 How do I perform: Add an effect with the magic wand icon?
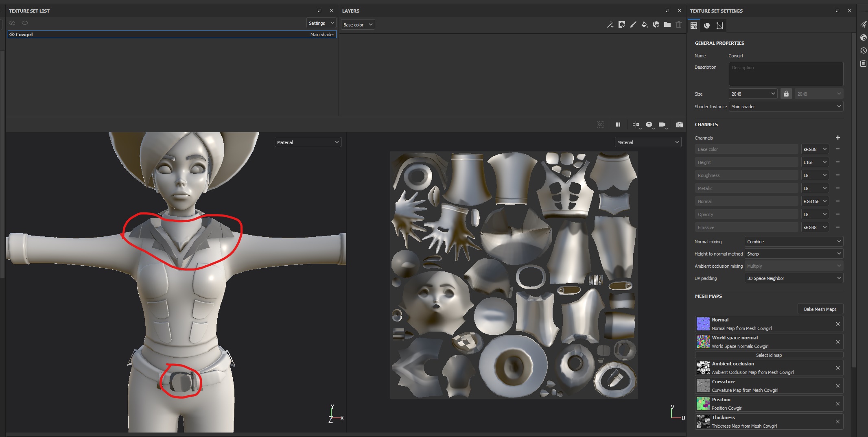610,24
